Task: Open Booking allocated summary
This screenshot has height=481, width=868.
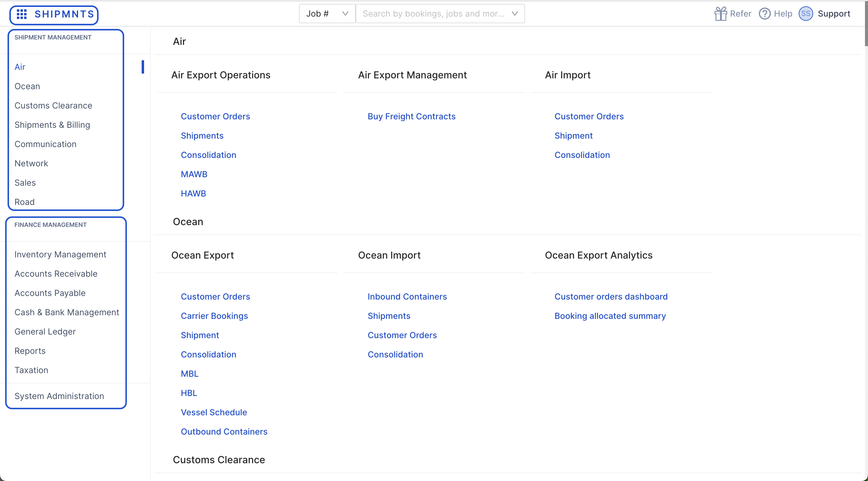Action: [x=610, y=316]
